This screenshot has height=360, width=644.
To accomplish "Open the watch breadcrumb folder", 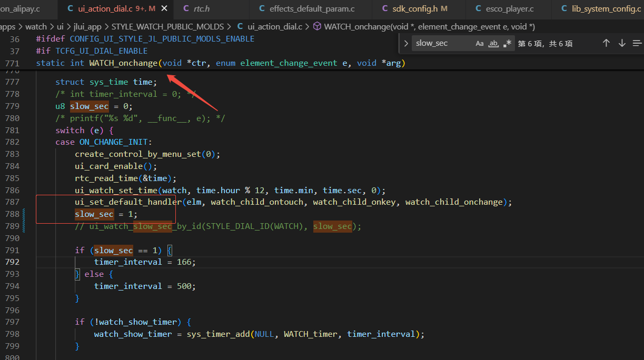I will tap(36, 26).
